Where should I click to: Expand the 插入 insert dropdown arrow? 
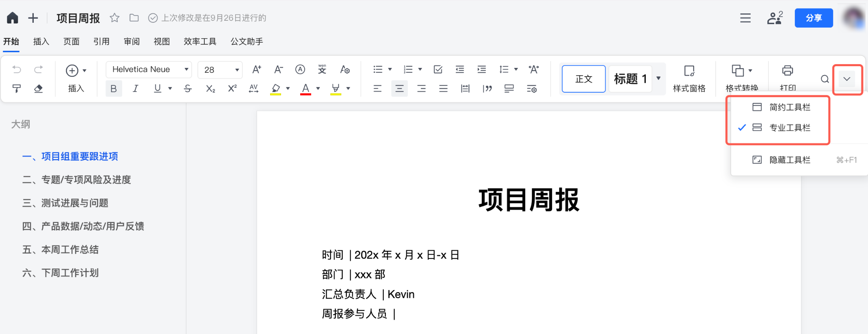[x=84, y=71]
